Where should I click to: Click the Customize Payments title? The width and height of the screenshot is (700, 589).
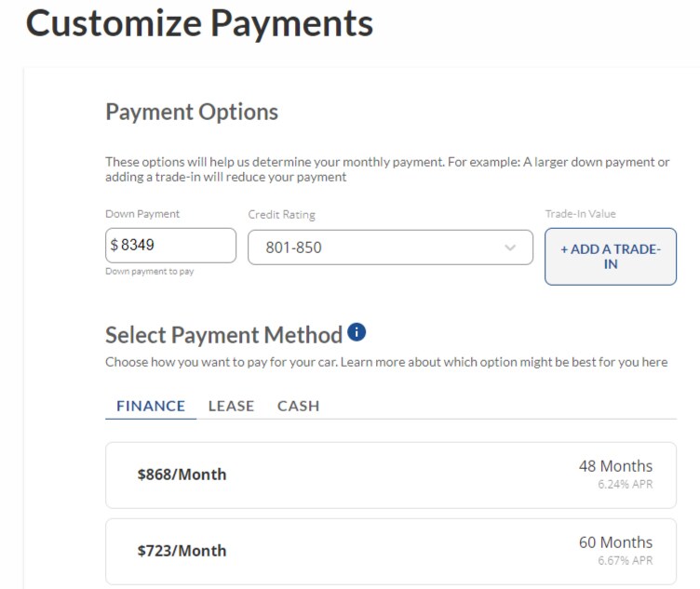tap(199, 23)
